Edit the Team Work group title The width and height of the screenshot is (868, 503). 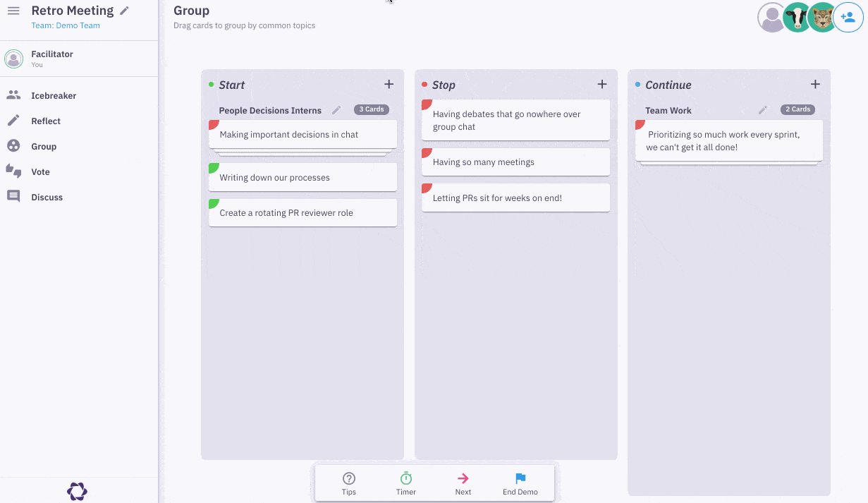762,110
